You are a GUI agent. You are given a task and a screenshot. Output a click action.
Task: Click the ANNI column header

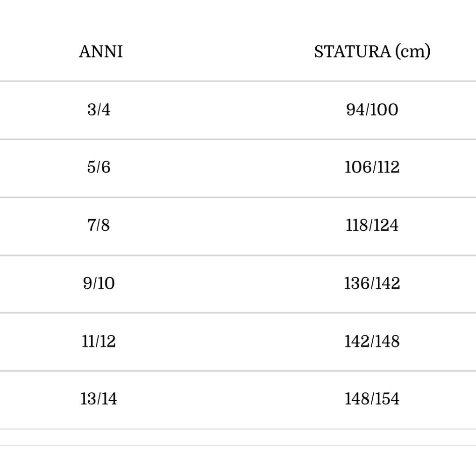[100, 51]
